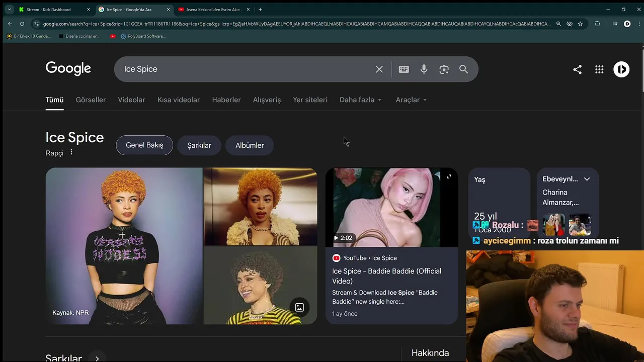Viewport: 644px width, 362px height.
Task: Switch to the Videolar tab
Action: click(131, 100)
